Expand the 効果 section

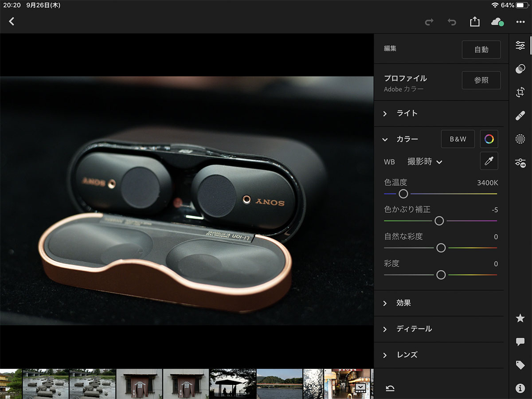[x=439, y=303]
